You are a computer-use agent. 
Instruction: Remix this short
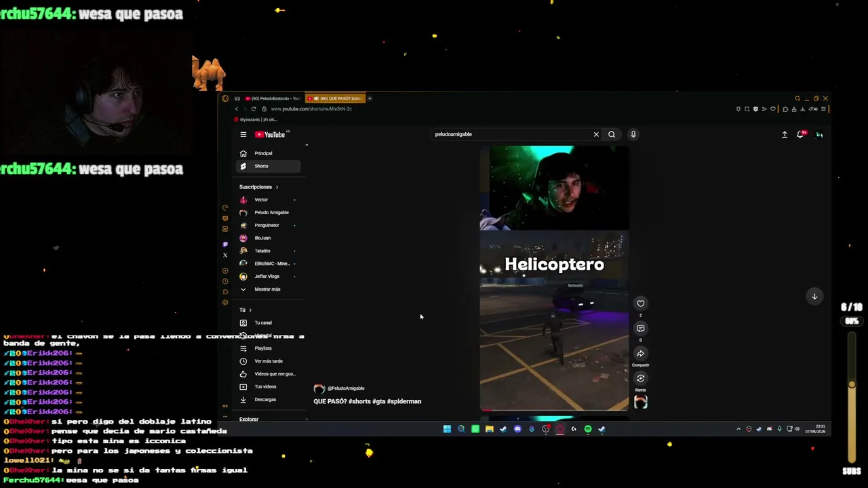pos(641,379)
